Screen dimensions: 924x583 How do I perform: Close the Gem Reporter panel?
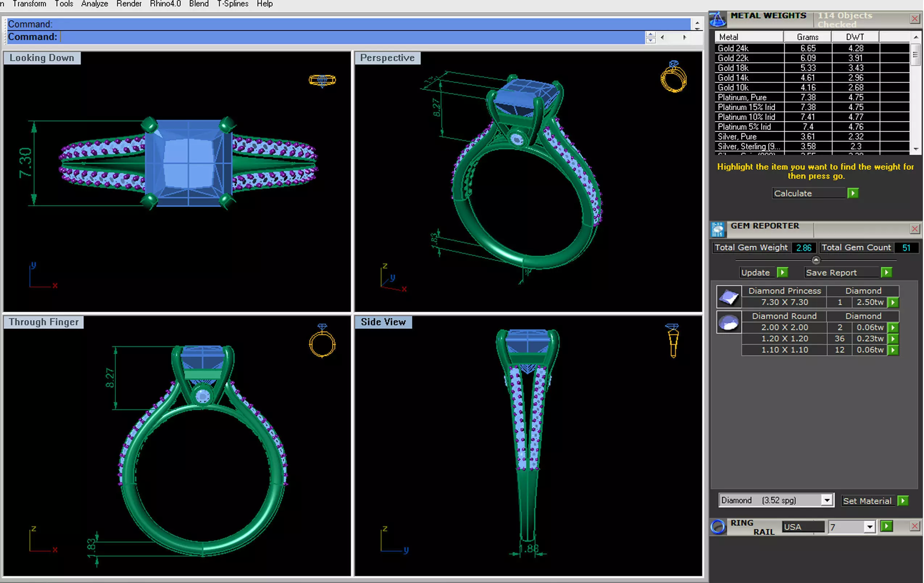[915, 229]
